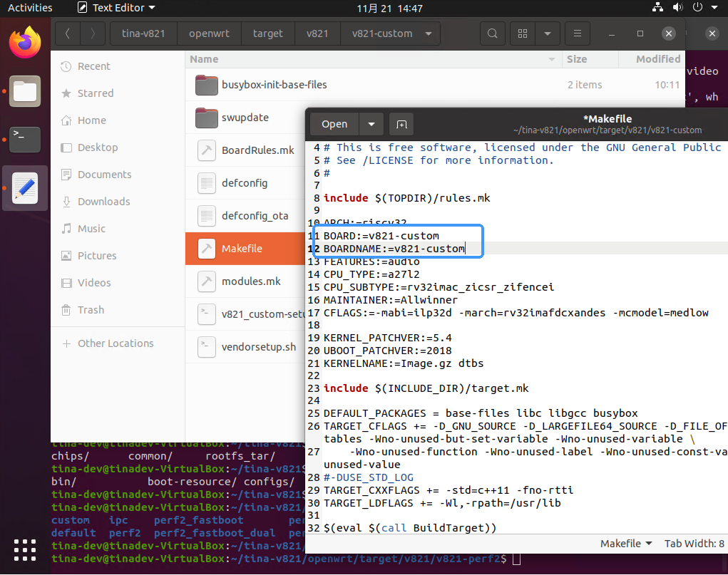Go back with the Files back arrow
This screenshot has width=728, height=575.
(x=68, y=33)
